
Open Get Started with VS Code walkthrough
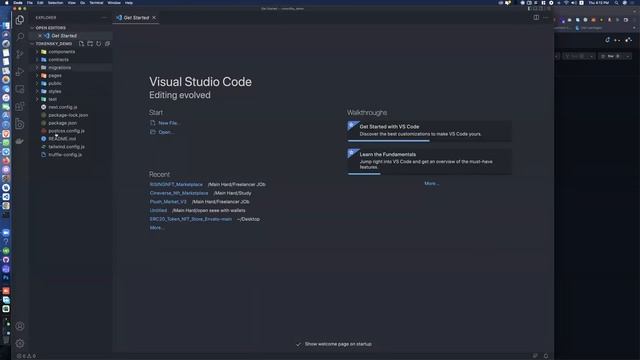(429, 131)
